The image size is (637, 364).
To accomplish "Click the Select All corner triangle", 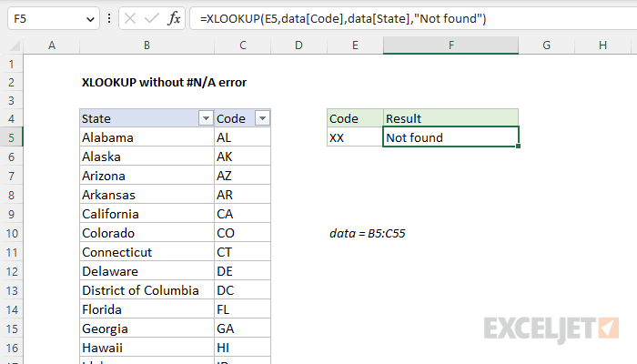I will pos(11,45).
